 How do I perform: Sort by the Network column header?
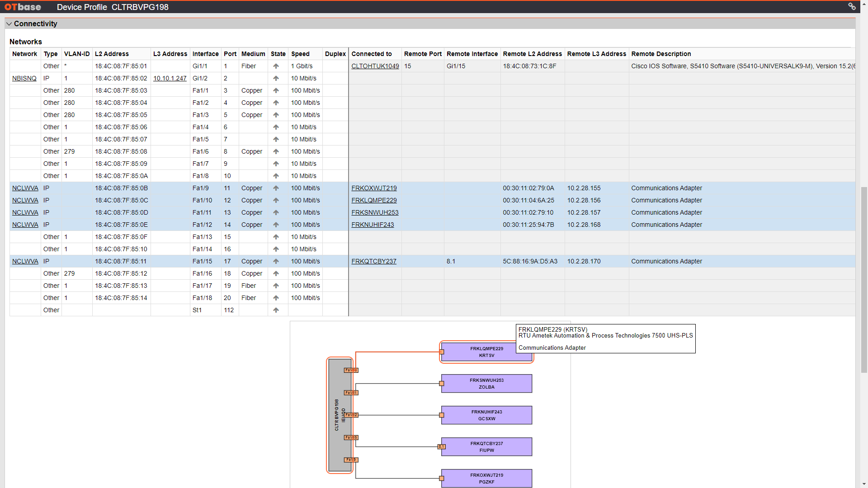[25, 54]
